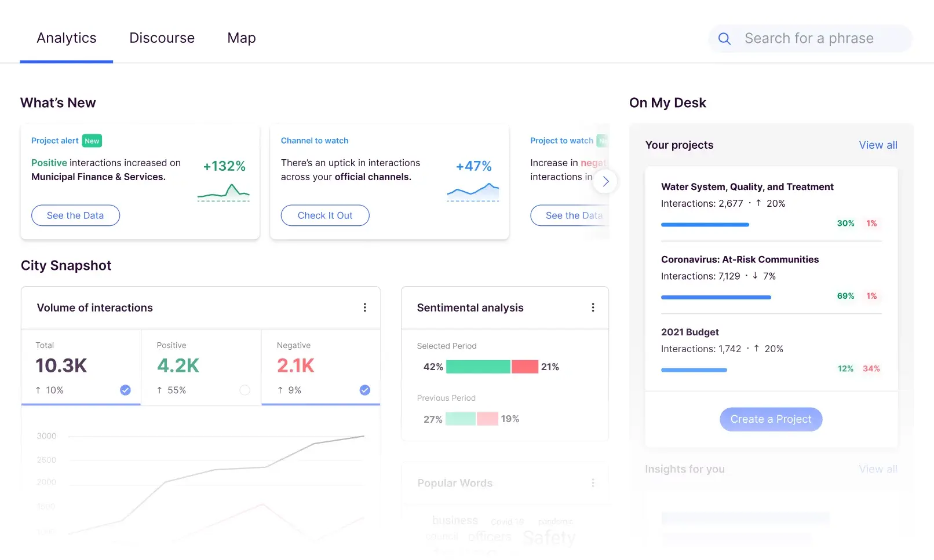Click View all beside Your projects
934x560 pixels.
pos(878,145)
